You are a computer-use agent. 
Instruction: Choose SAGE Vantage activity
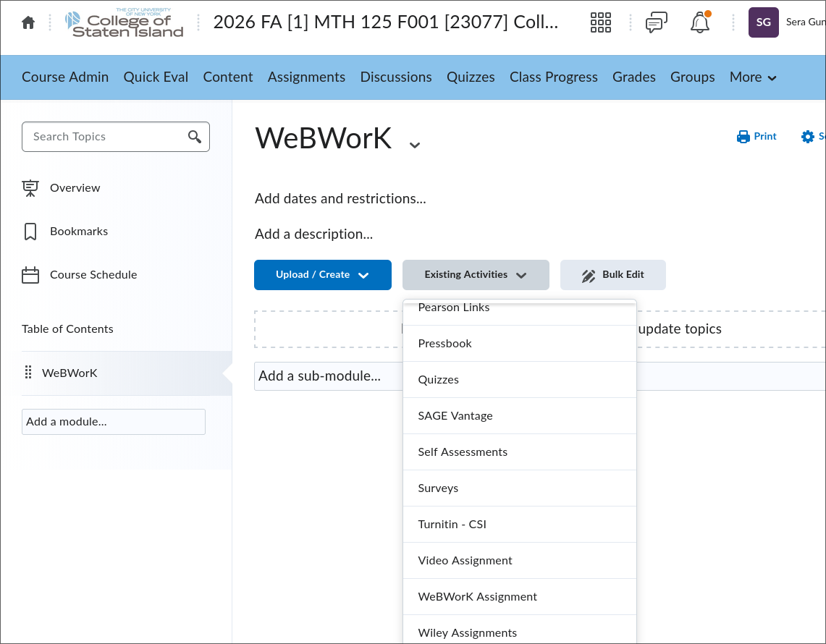pos(519,416)
